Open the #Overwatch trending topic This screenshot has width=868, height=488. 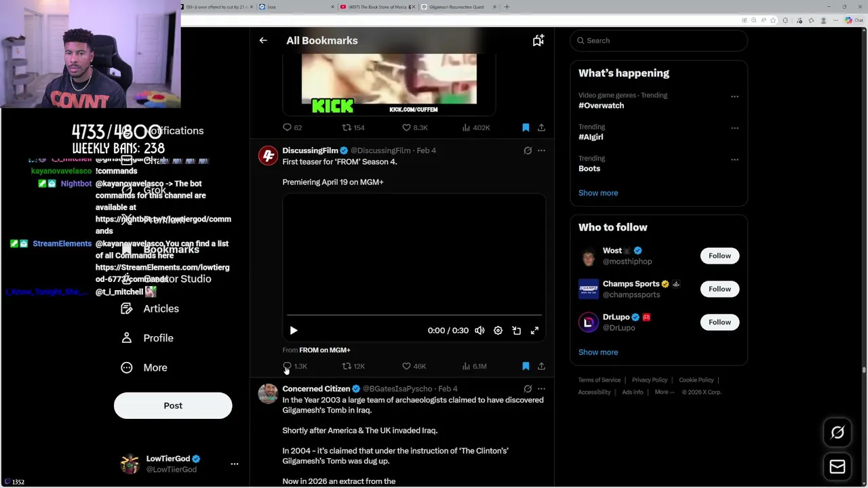point(601,106)
